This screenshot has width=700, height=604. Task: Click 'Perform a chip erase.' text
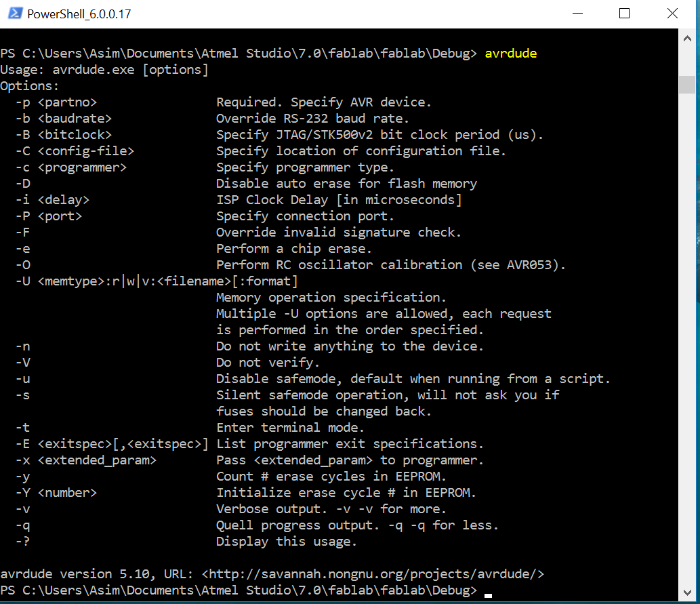point(293,248)
